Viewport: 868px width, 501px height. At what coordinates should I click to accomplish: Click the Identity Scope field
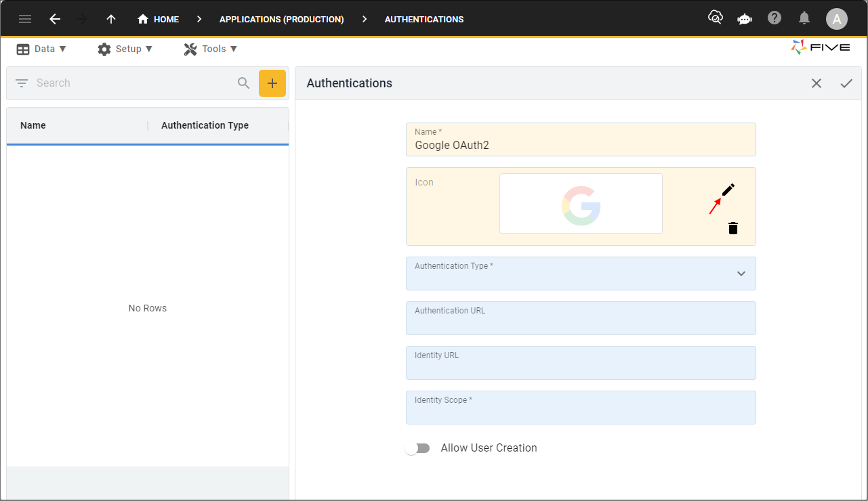click(581, 408)
